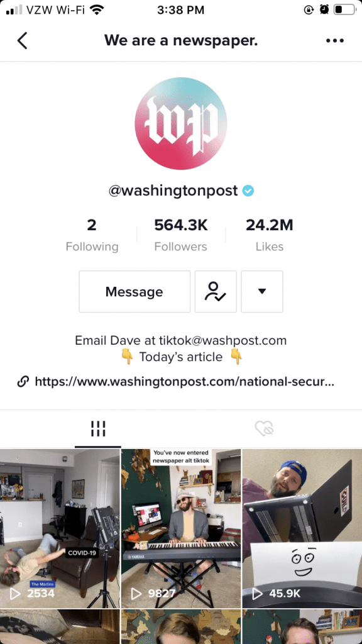Tap the 24.2M Likes count

tap(269, 235)
